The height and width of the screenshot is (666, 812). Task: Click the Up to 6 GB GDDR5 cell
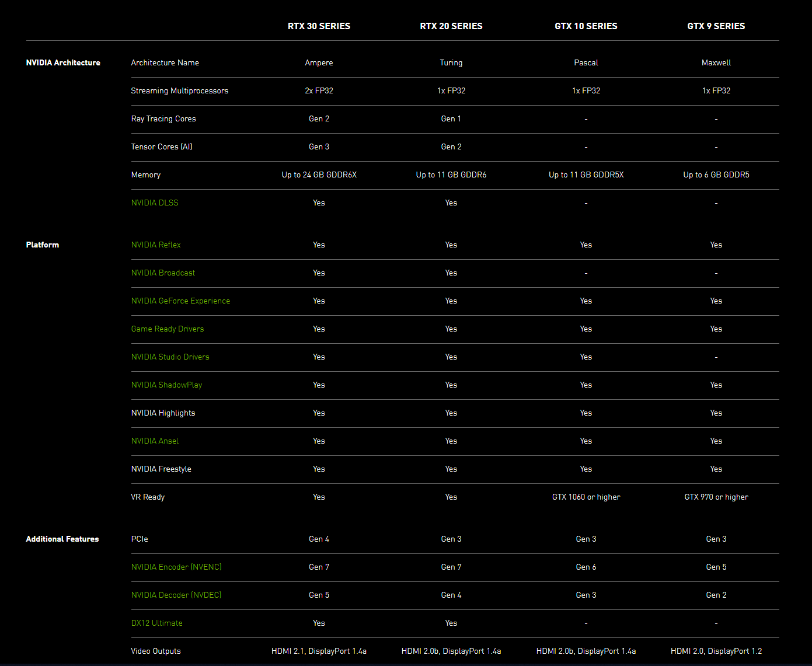[716, 175]
